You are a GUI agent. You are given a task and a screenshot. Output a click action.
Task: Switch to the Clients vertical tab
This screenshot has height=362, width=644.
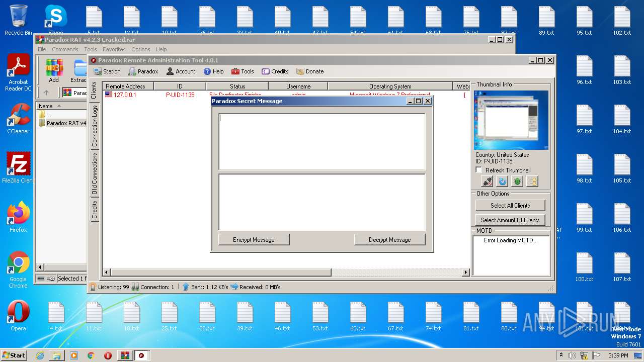pos(94,90)
